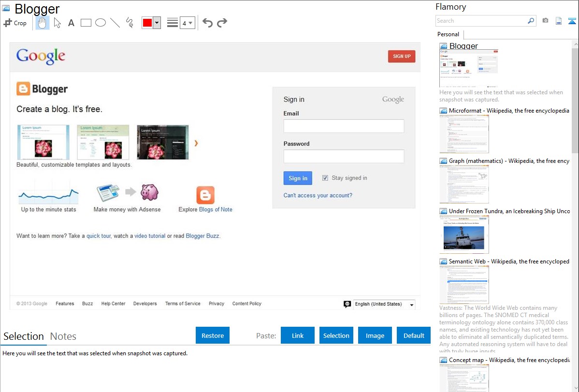Click the Features footer link
This screenshot has height=392, width=579.
tap(65, 304)
